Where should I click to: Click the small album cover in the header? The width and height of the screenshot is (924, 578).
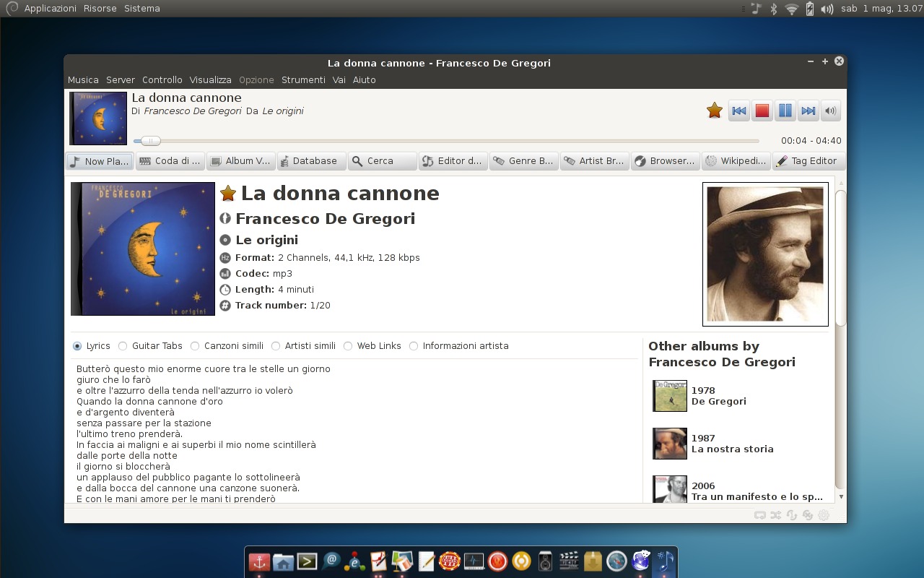(x=98, y=118)
